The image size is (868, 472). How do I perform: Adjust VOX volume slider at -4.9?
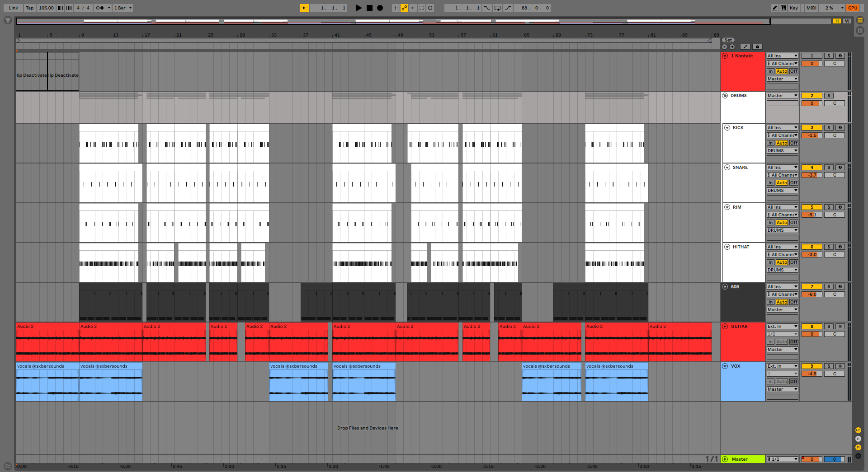coord(811,374)
